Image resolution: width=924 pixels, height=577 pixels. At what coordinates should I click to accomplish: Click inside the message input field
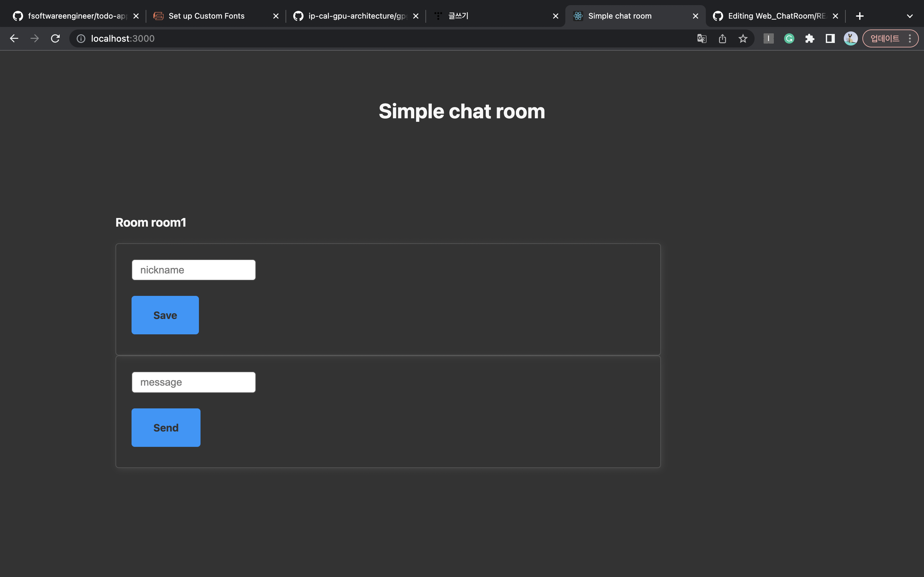(193, 381)
